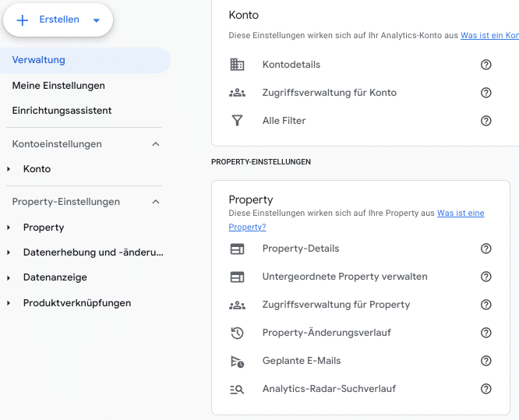519x420 pixels.
Task: Open help for Geplante E-Mails
Action: click(486, 361)
